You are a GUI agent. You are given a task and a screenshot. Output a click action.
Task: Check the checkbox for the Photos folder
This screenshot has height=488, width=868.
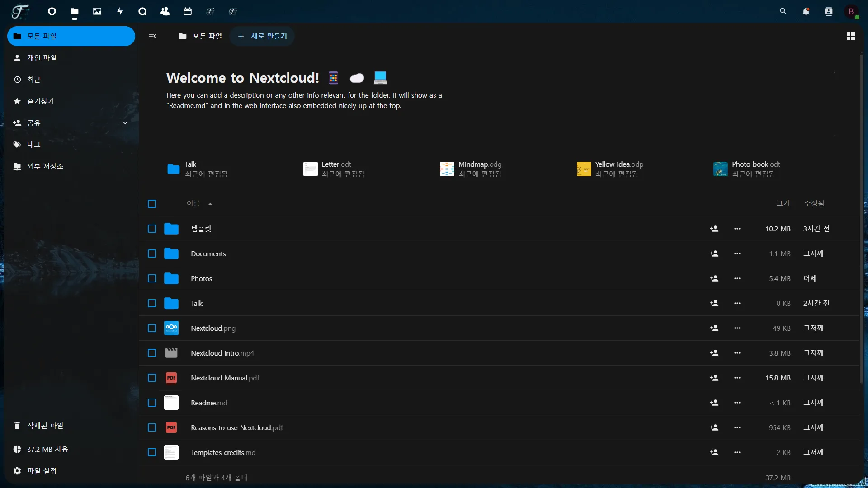(x=151, y=278)
